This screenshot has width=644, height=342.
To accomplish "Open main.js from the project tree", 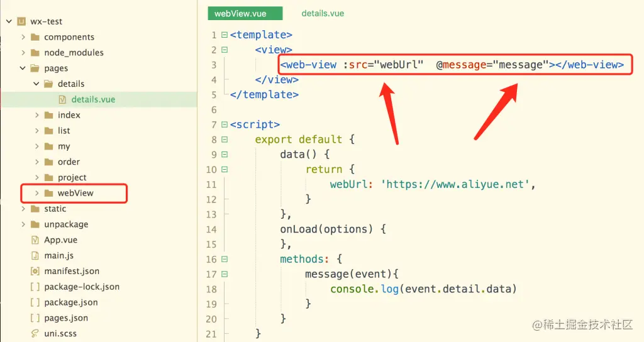I will pos(58,255).
